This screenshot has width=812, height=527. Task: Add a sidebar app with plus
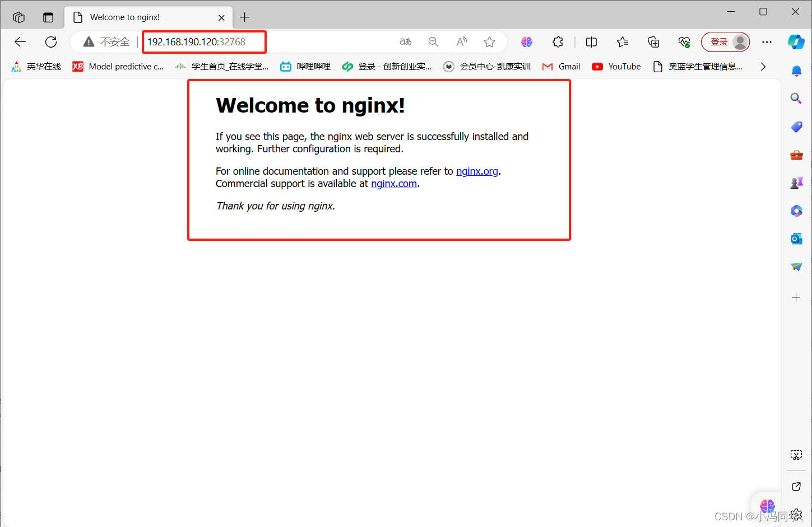796,297
